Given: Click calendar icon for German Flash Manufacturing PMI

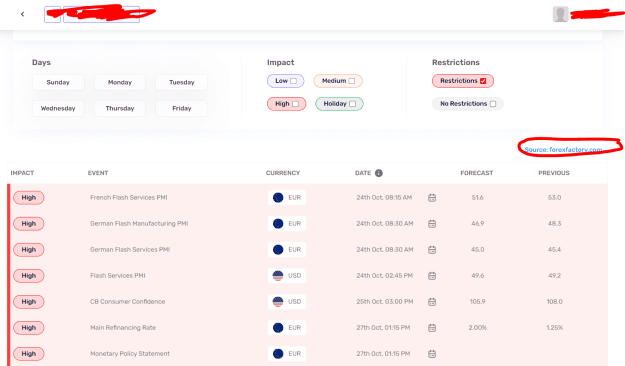Looking at the screenshot, I should tap(432, 224).
